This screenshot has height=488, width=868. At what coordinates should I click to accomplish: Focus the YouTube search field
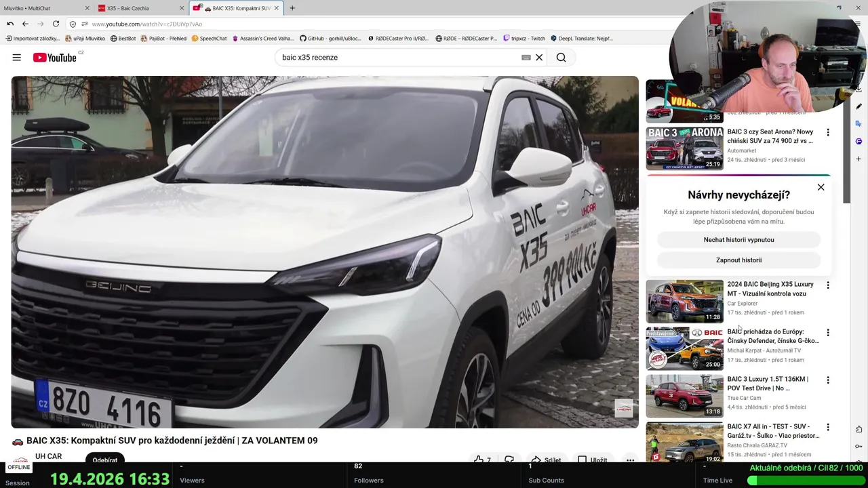tap(397, 58)
